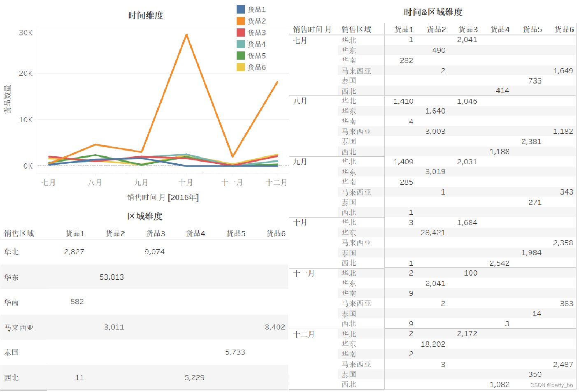Click the 货品4 column header in right table

point(500,29)
